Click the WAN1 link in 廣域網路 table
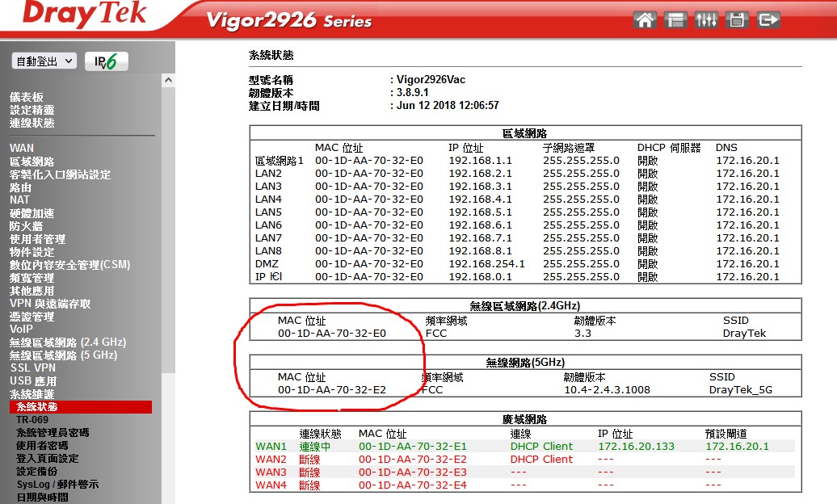Screen dimensions: 837x504 [271, 447]
